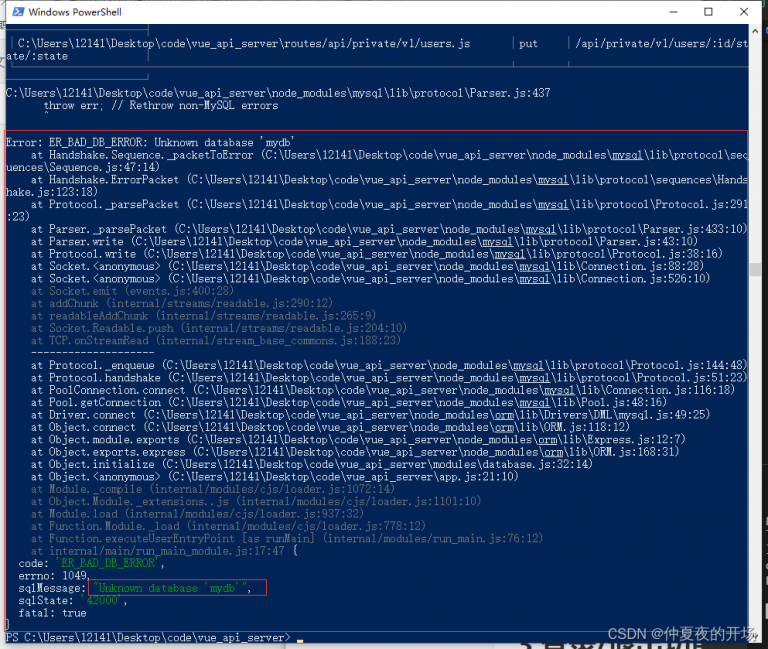Click the sqlState '42000' value

click(102, 601)
